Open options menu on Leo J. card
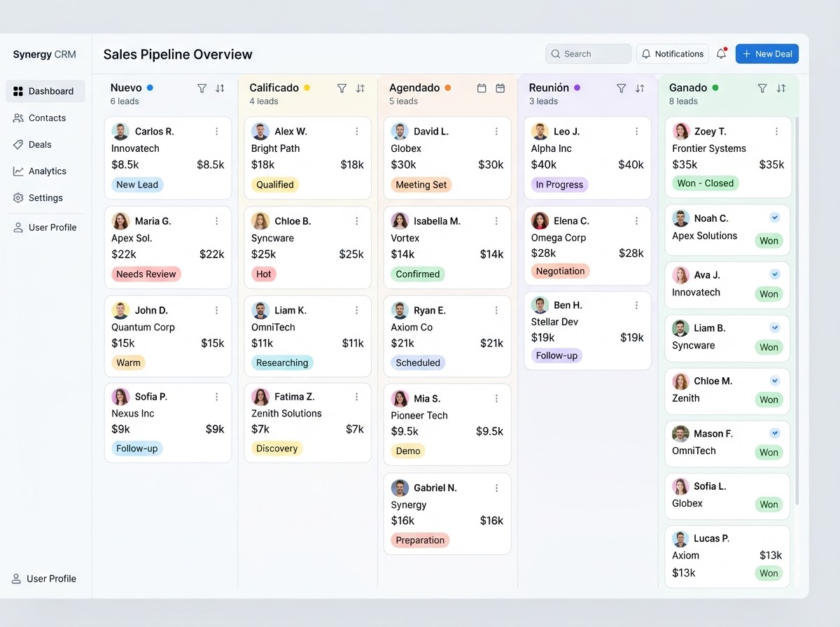 click(x=637, y=132)
